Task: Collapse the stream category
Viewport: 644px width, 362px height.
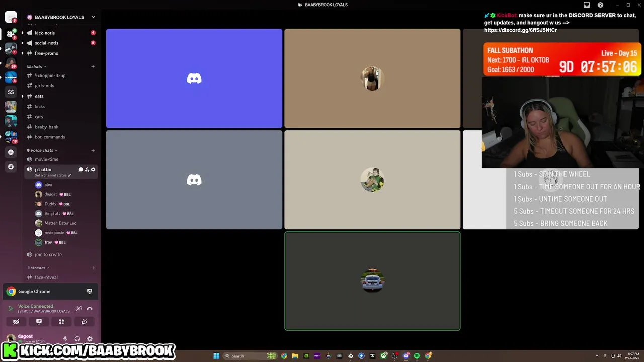Action: tap(38, 268)
